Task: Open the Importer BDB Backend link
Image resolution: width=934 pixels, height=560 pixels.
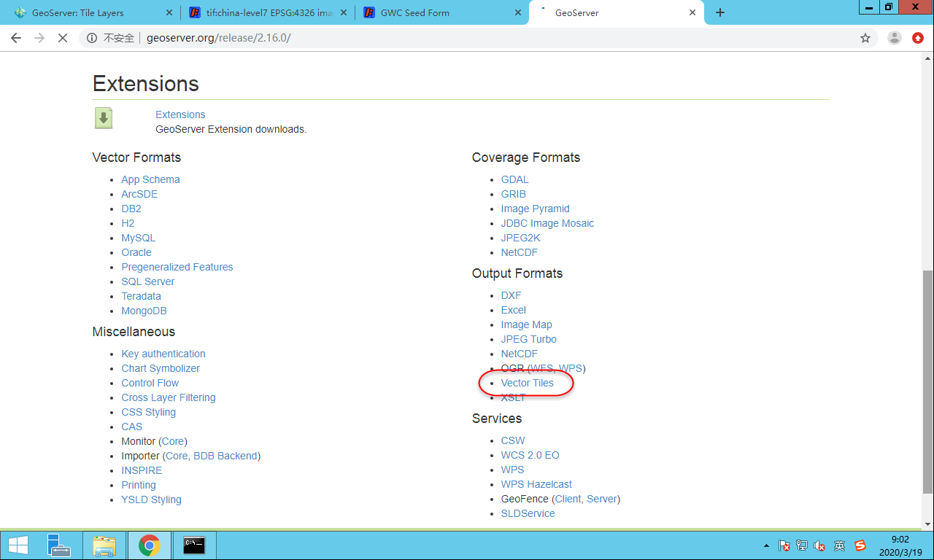Action: pyautogui.click(x=225, y=456)
